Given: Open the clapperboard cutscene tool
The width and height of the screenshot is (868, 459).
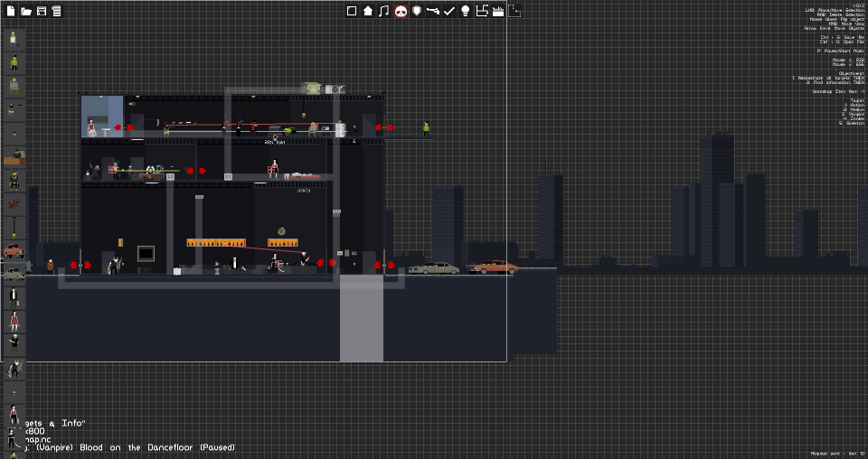Looking at the screenshot, I should tap(498, 11).
